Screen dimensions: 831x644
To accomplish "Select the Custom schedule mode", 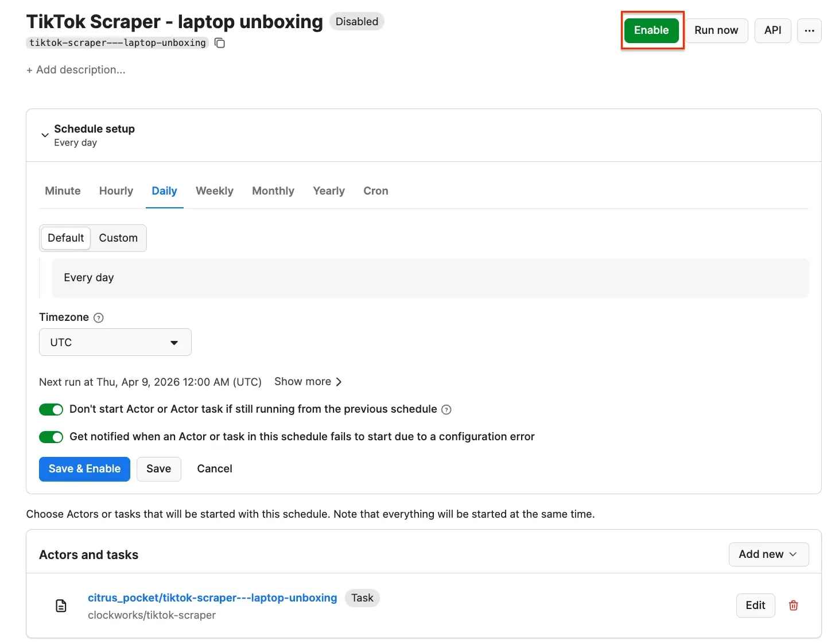I will click(118, 238).
